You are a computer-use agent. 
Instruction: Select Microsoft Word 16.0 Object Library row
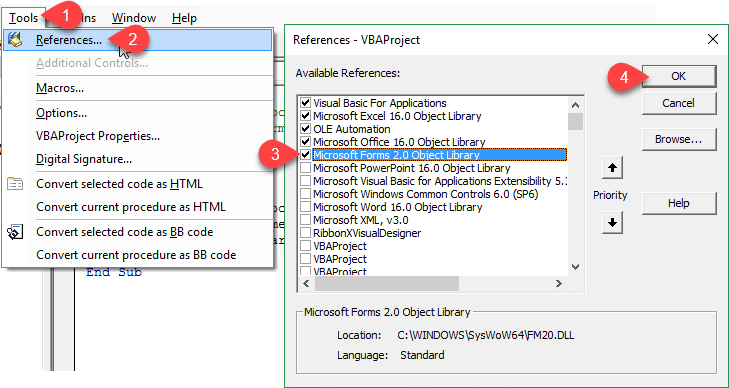click(x=398, y=207)
